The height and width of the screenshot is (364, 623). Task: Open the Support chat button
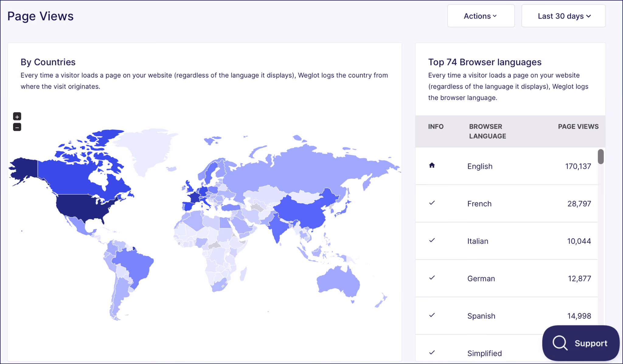coord(581,343)
